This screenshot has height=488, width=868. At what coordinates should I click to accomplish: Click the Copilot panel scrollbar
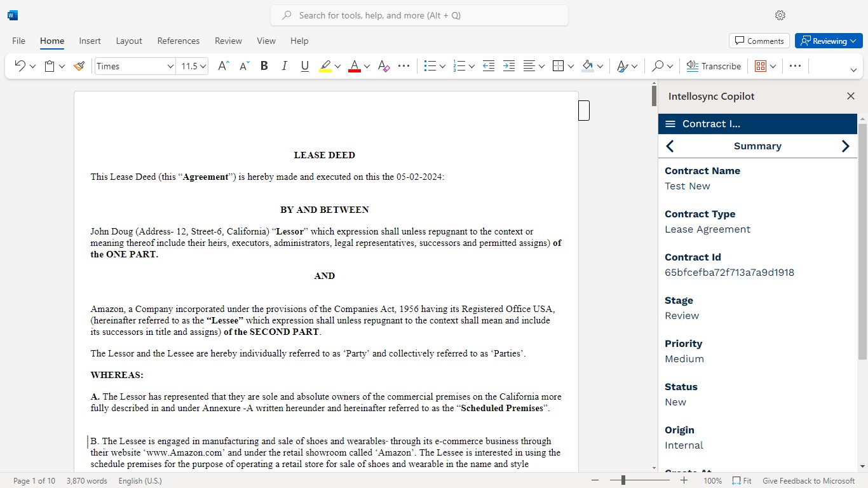[862, 241]
